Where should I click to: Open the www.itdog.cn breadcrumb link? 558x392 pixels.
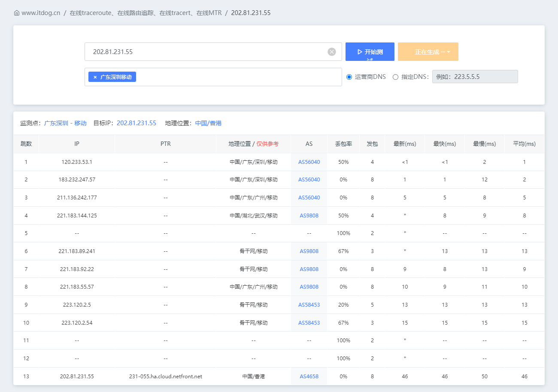pos(41,13)
